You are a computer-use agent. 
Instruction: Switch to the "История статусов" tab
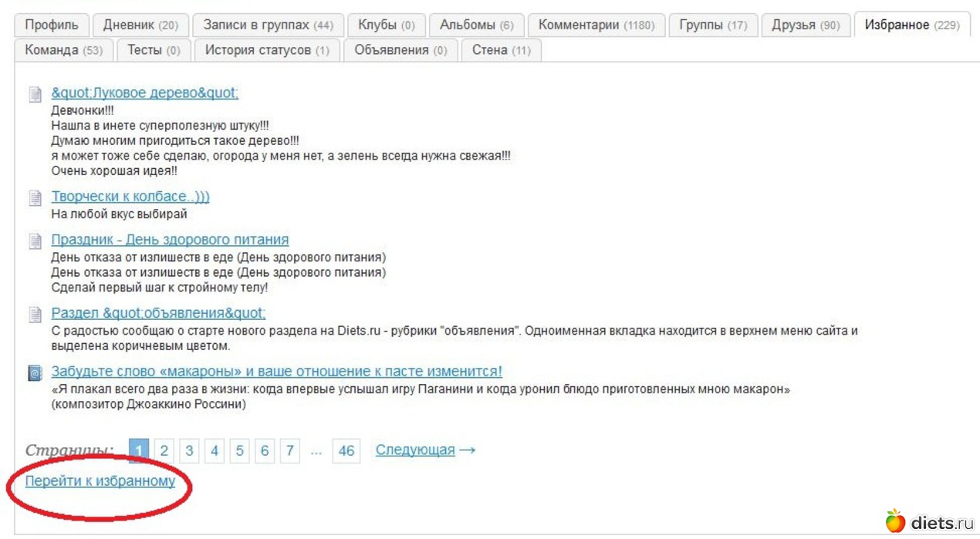(x=267, y=50)
